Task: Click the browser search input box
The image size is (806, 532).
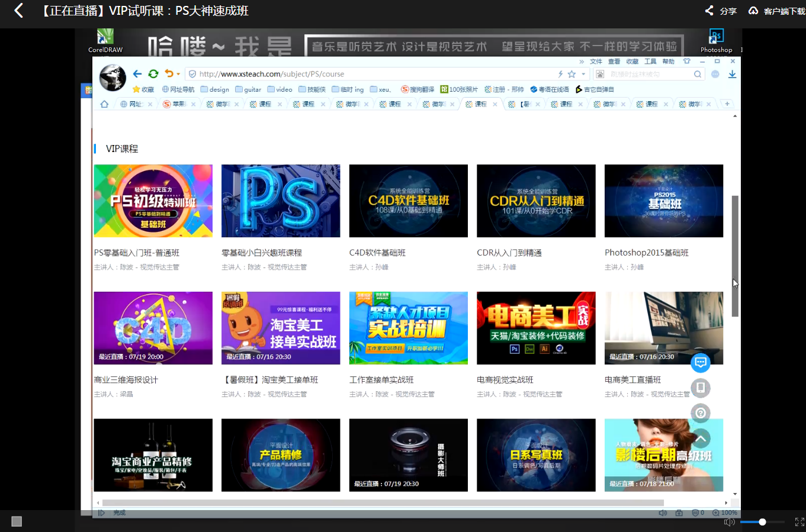Action: tap(649, 74)
